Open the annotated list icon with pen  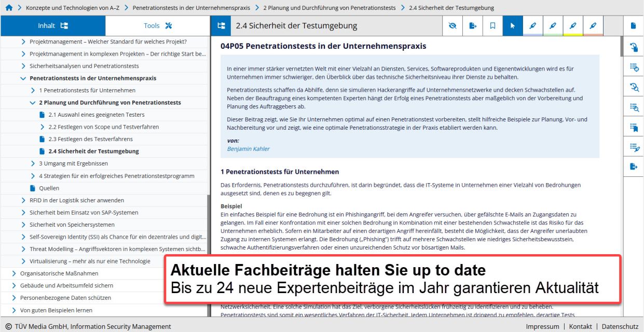633,147
